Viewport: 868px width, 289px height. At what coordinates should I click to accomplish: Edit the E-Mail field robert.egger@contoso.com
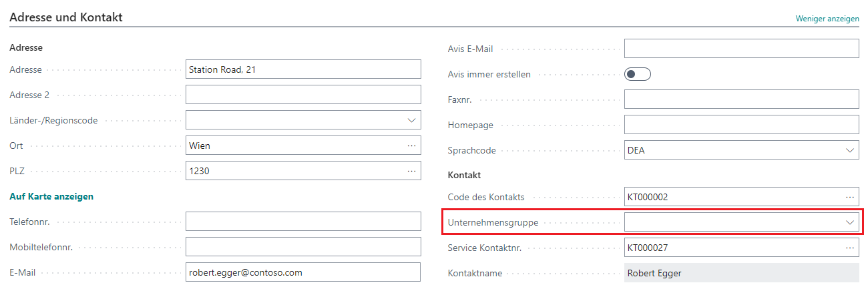303,272
